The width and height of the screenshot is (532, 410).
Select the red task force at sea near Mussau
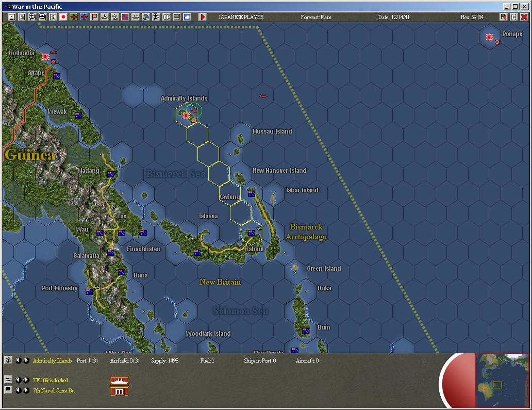262,96
